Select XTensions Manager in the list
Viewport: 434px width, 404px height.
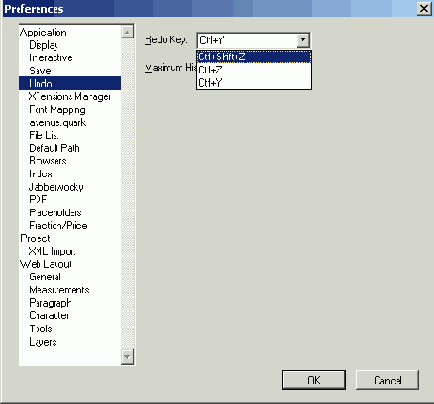tap(70, 97)
